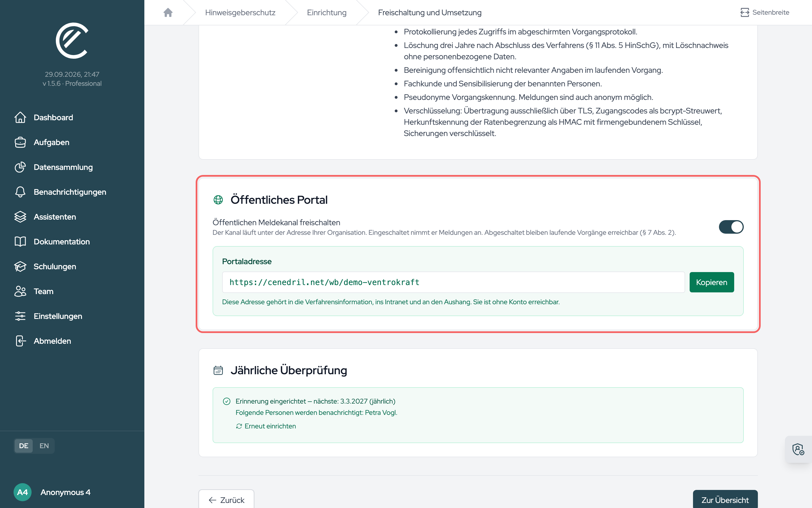Switch language to EN
This screenshot has height=508, width=812.
click(44, 446)
